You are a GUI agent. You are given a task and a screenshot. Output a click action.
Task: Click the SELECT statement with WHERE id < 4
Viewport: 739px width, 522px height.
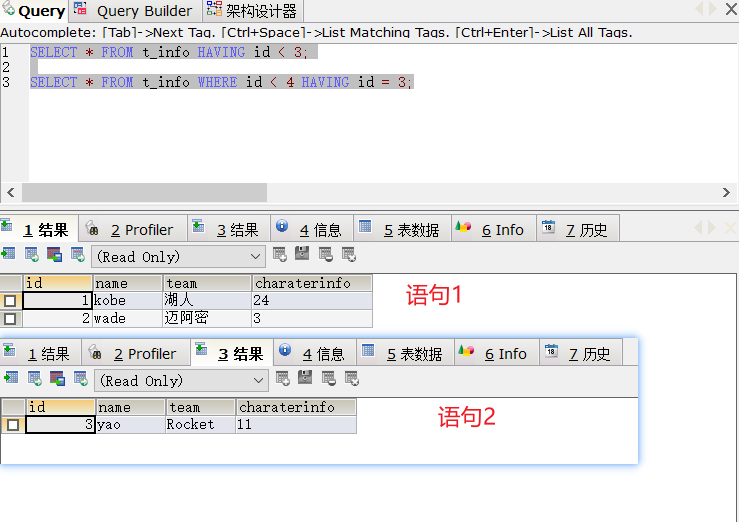click(221, 82)
